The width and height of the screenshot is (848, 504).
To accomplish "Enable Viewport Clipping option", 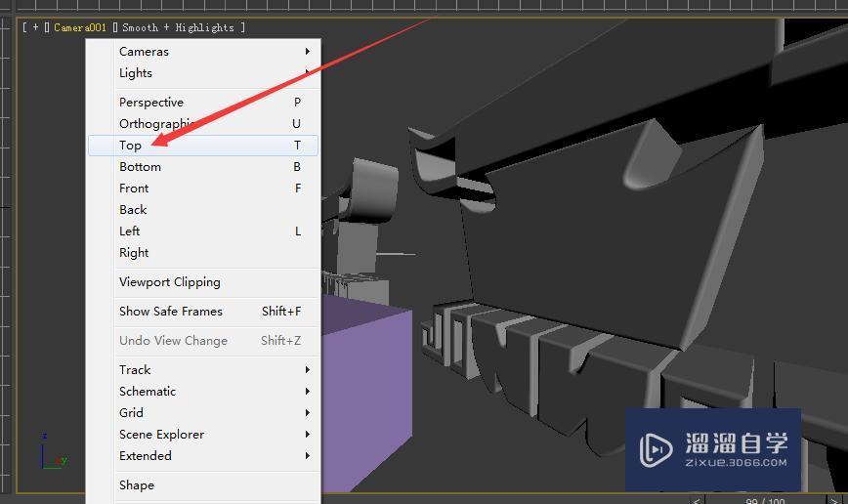I will (203, 282).
